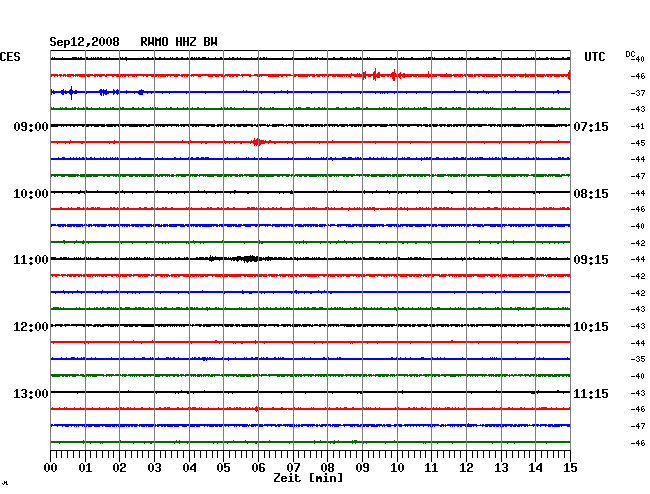Pick minute 11 on the time axis
Image resolution: width=650 pixels, height=494 pixels.
pos(432,467)
